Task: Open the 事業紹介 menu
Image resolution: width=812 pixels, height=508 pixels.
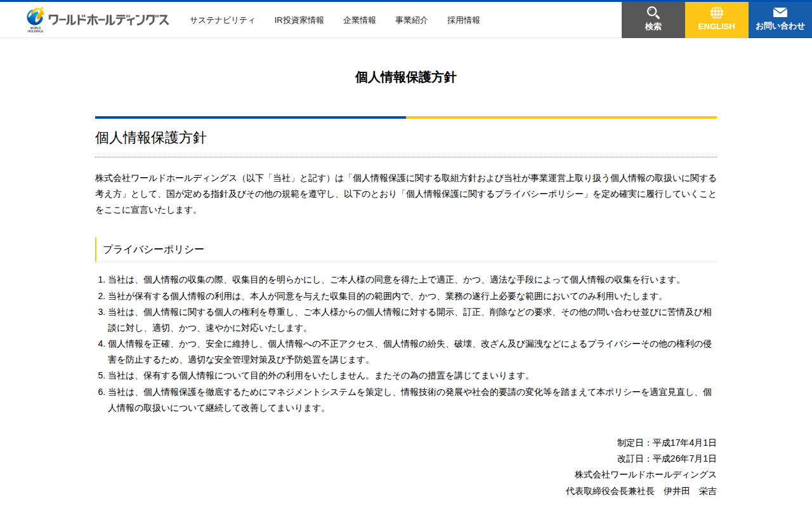Action: point(412,20)
